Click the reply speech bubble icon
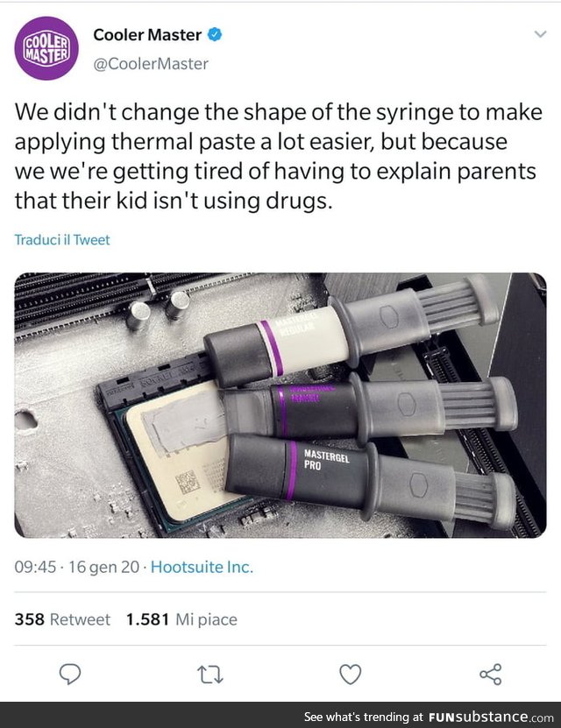561x728 pixels. point(70,675)
